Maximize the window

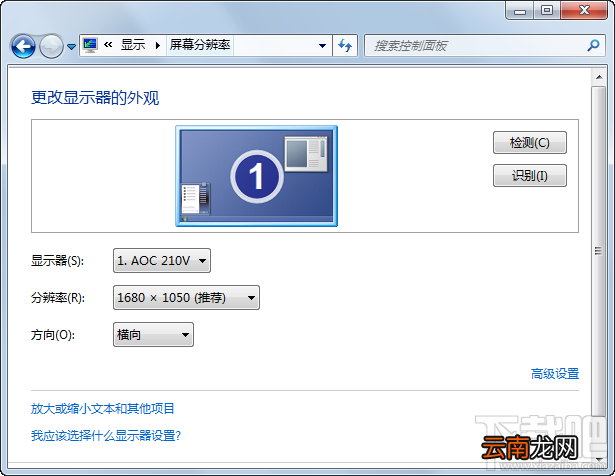tap(547, 11)
